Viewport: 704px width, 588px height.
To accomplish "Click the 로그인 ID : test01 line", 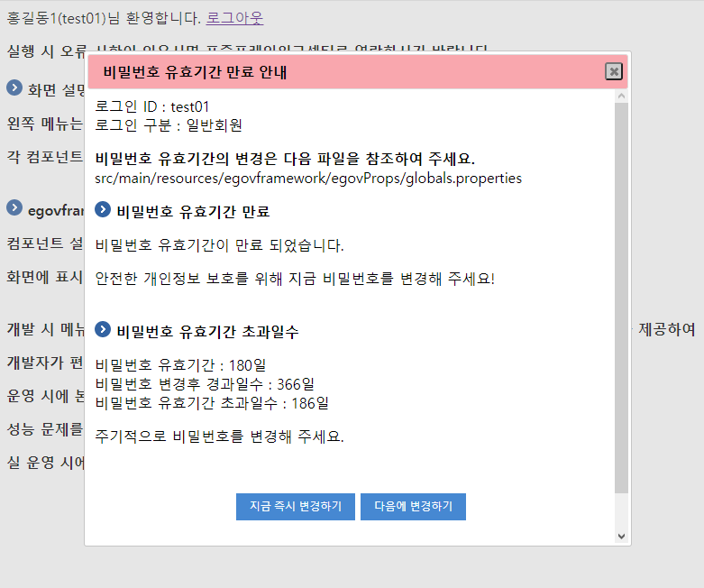I will [x=152, y=106].
